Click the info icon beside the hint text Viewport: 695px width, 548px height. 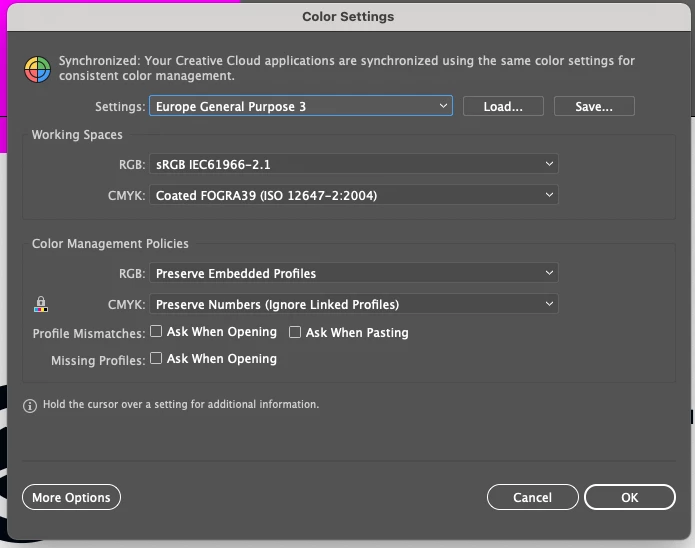pyautogui.click(x=30, y=406)
